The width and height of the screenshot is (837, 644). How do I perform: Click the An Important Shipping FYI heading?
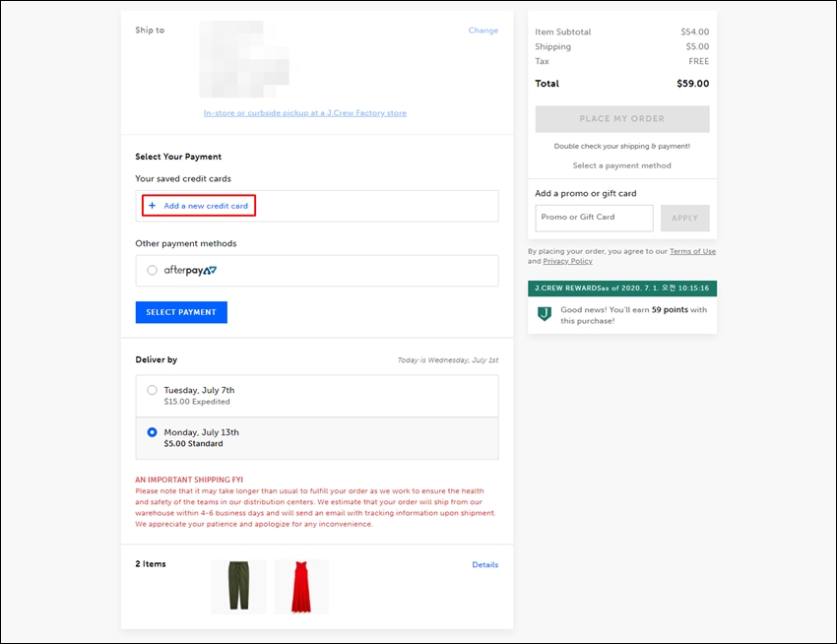point(189,480)
